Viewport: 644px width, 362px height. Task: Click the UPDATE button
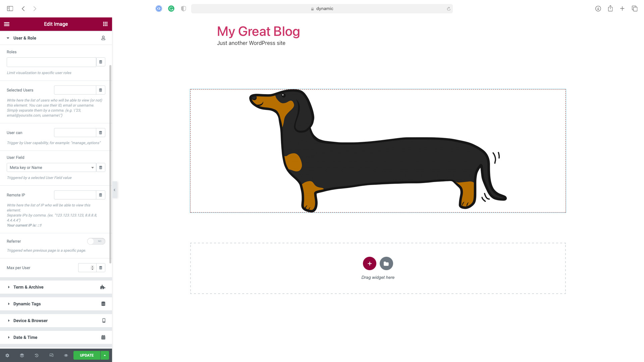point(87,355)
